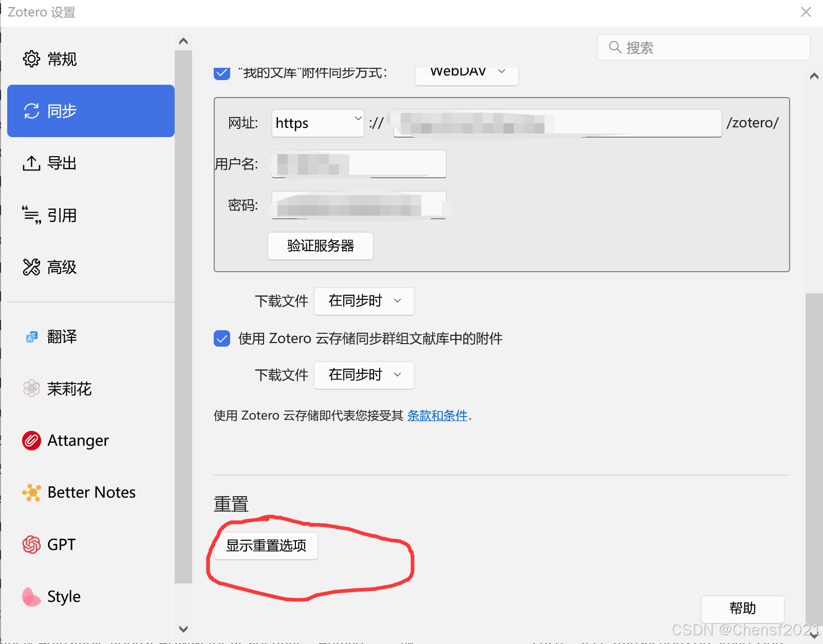
Task: Click the main pane vertical scrollbar thumb
Action: pyautogui.click(x=814, y=460)
